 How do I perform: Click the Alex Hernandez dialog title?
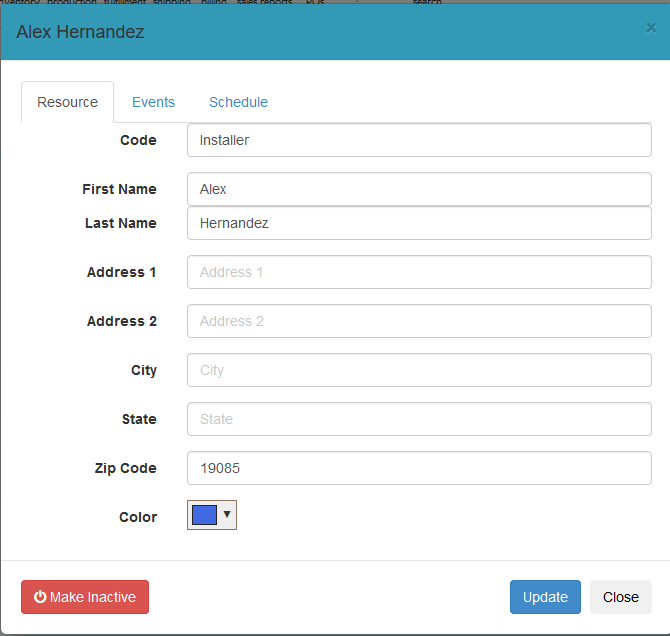point(80,32)
